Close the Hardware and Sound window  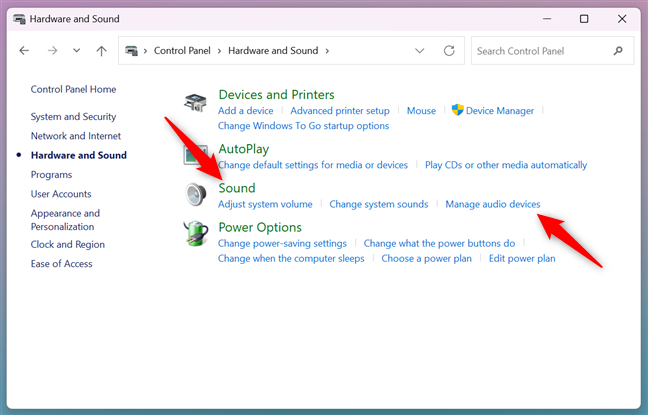pyautogui.click(x=622, y=19)
